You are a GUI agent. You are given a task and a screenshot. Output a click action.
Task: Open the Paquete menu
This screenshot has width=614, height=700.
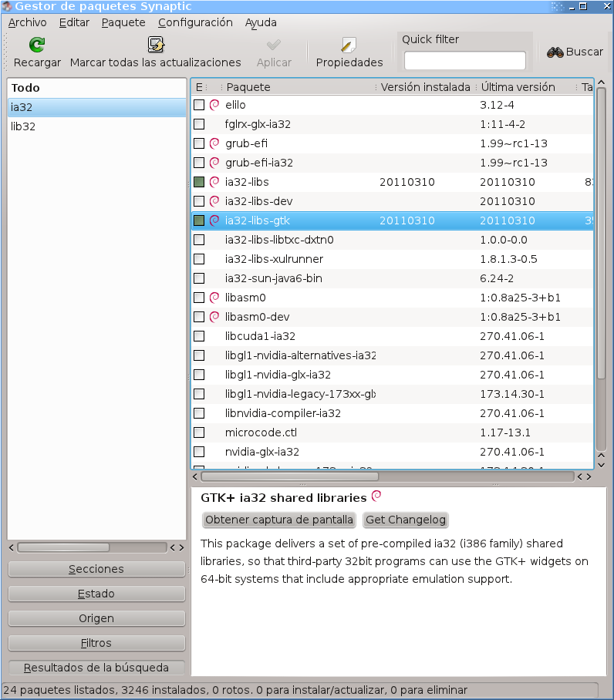pos(123,22)
